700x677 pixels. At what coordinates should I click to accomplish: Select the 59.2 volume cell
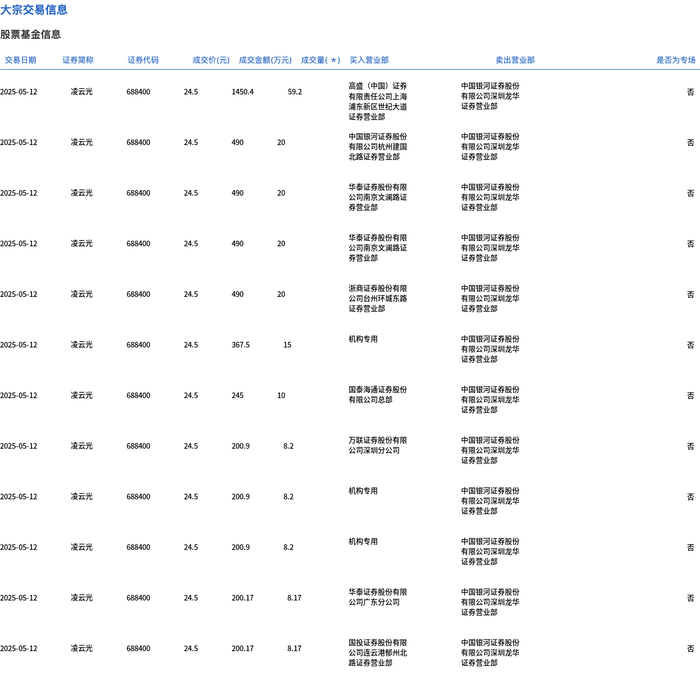[295, 92]
